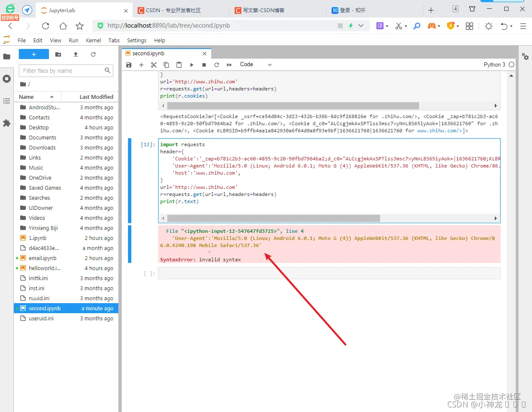The height and width of the screenshot is (412, 532).
Task: Close the second.ipynb notebook tab
Action: coord(205,54)
